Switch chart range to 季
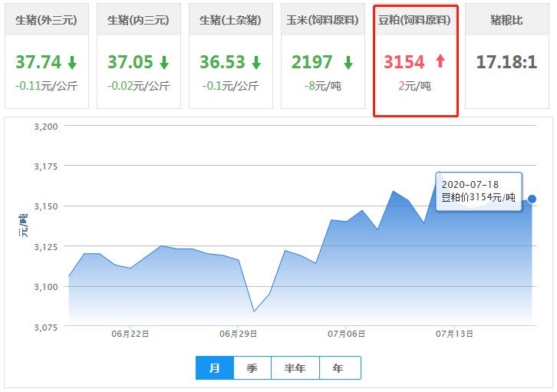The width and height of the screenshot is (557, 392). (x=252, y=368)
